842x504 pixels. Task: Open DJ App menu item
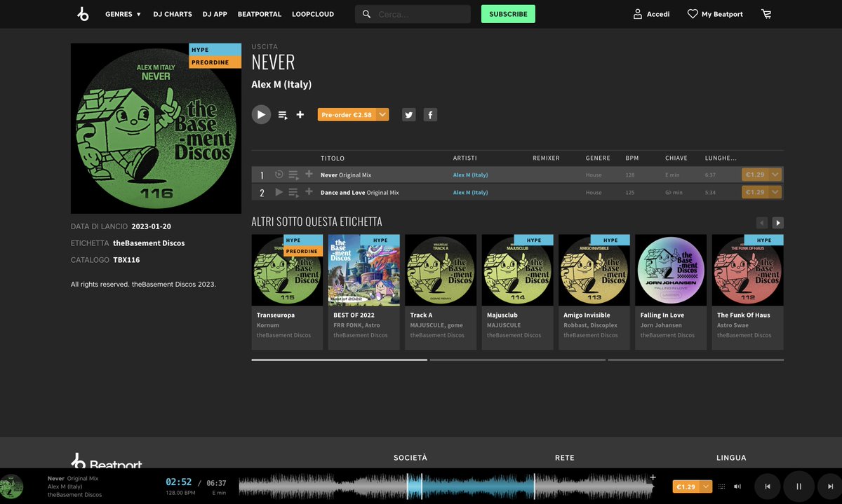[x=215, y=14]
